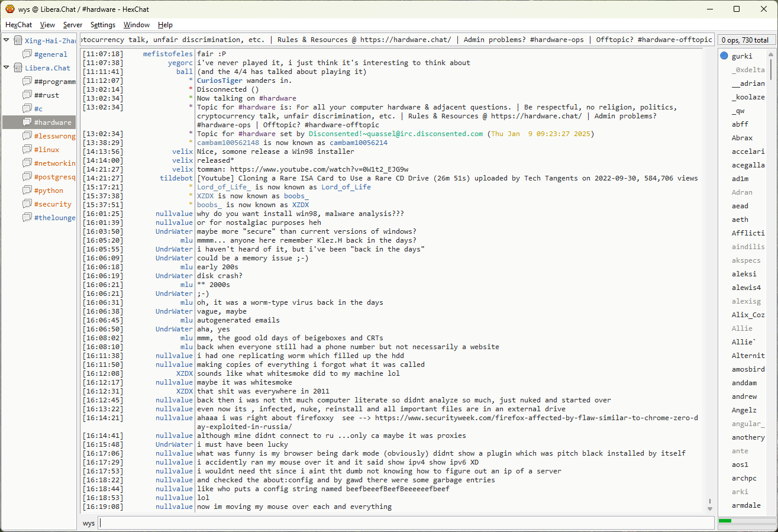Select user Abrax in the user list
Viewport: 778px width, 532px height.
tap(742, 138)
